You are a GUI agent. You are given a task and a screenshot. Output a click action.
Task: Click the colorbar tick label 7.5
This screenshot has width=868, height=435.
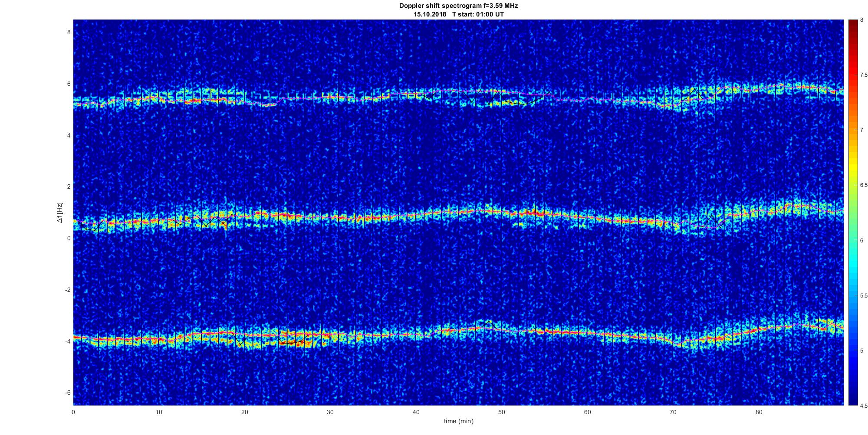[864, 75]
